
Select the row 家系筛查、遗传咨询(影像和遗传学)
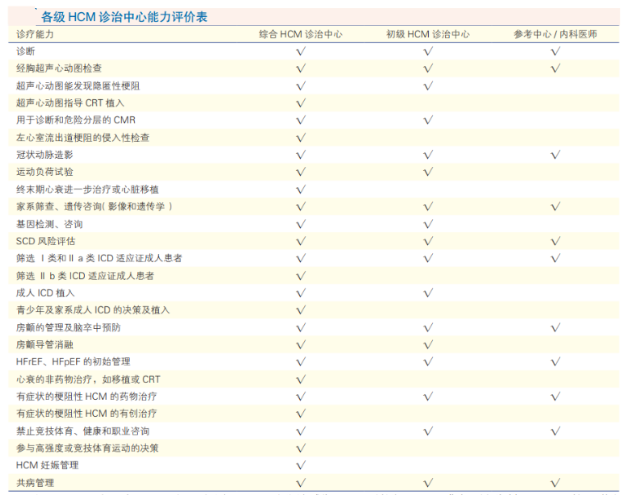coord(314,207)
